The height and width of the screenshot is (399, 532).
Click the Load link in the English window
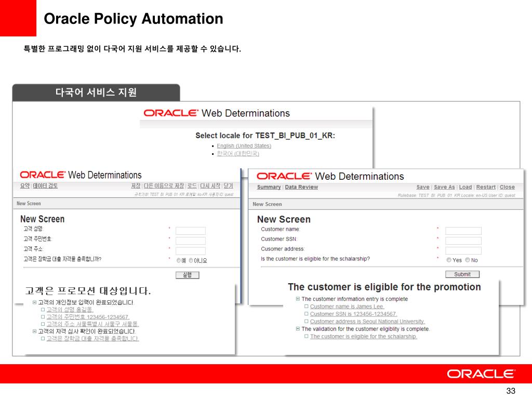(x=465, y=187)
